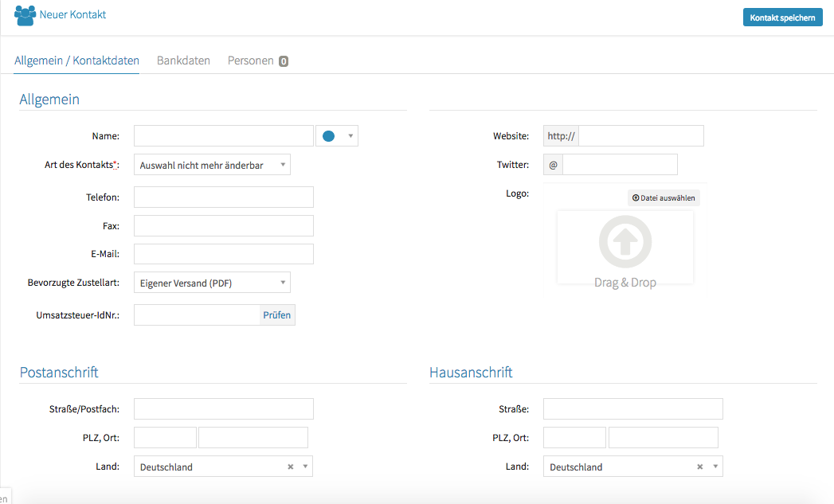Click the Kontakt speichern button
This screenshot has height=504, width=834.
782,17
